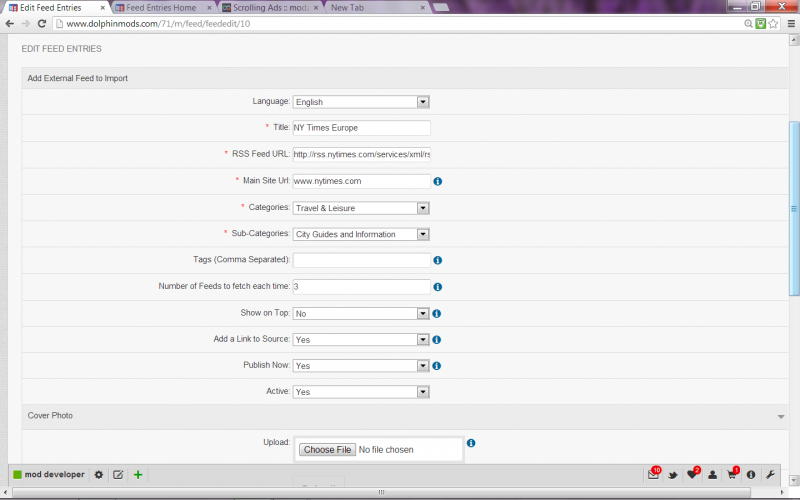Click the person profile icon in bottom toolbar
The image size is (800, 500).
point(712,475)
